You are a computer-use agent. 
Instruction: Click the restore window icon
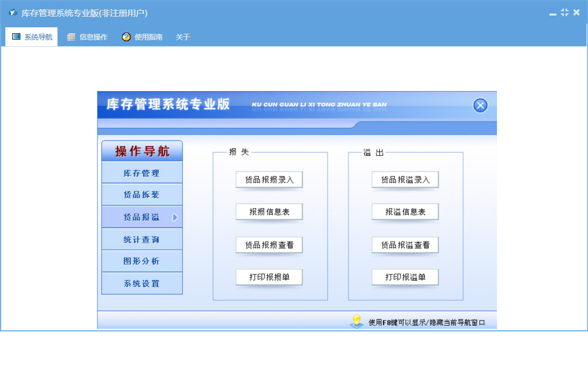pyautogui.click(x=564, y=12)
